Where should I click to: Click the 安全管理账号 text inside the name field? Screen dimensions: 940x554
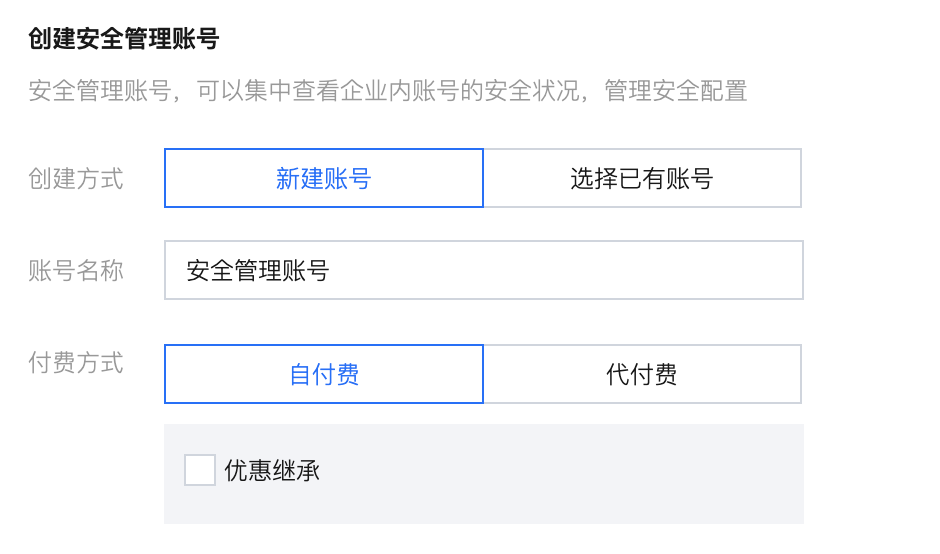point(258,271)
